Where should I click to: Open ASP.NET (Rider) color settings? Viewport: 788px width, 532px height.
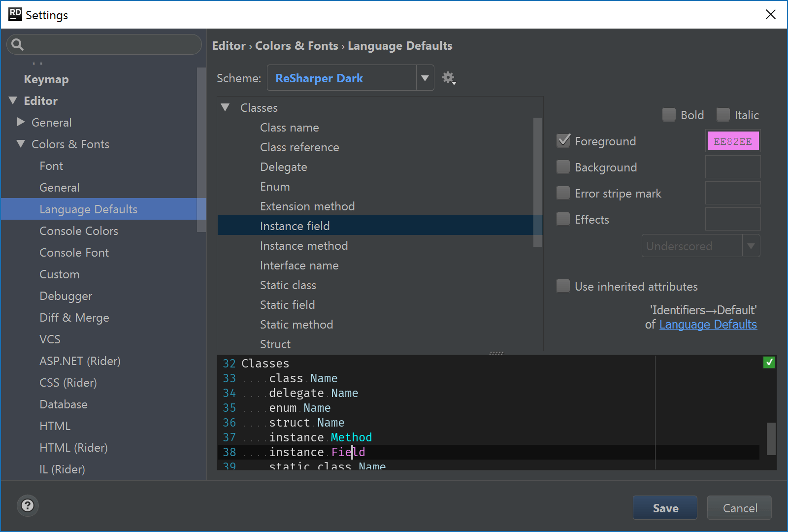click(80, 361)
